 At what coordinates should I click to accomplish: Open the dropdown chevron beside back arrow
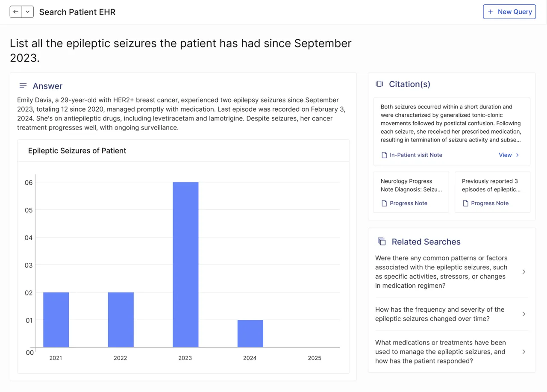[27, 12]
